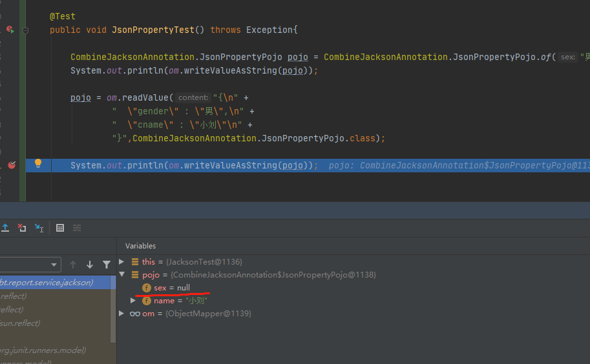Image resolution: width=590 pixels, height=364 pixels.
Task: Select the next frame with down arrow
Action: click(x=90, y=265)
